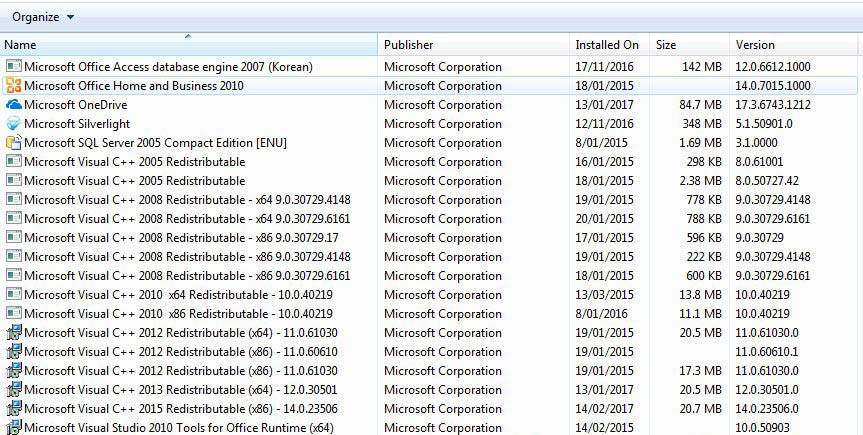Click size value 13.8 MB
863x435 pixels.
(x=700, y=295)
